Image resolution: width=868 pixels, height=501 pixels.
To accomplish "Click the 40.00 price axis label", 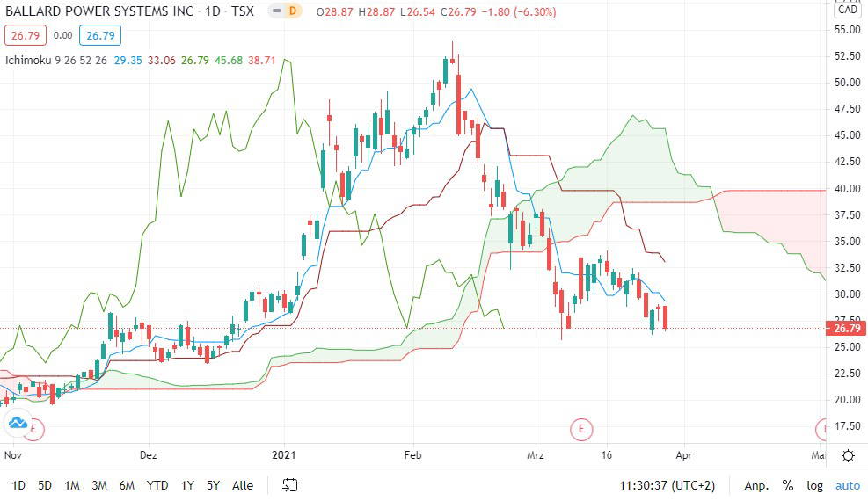I will [847, 189].
